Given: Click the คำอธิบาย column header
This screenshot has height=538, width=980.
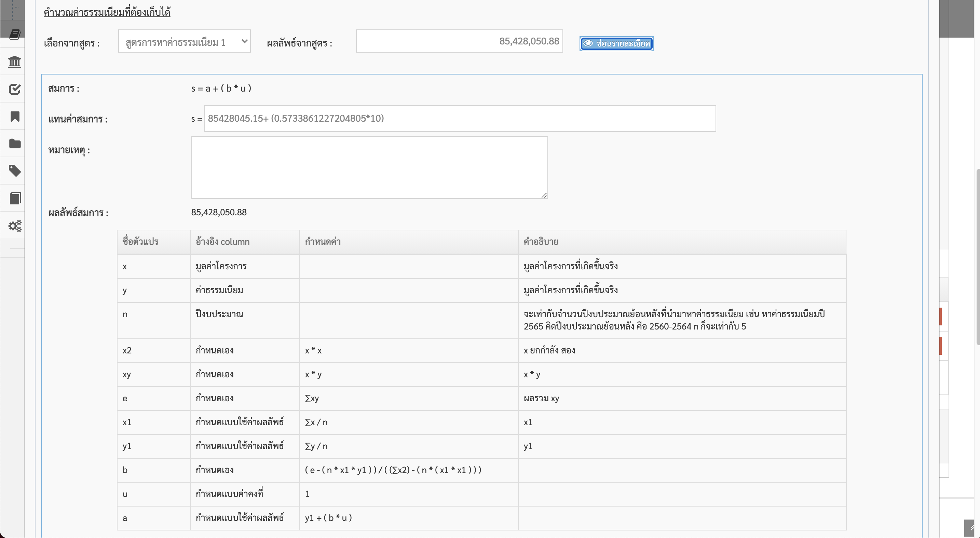Looking at the screenshot, I should pos(682,242).
